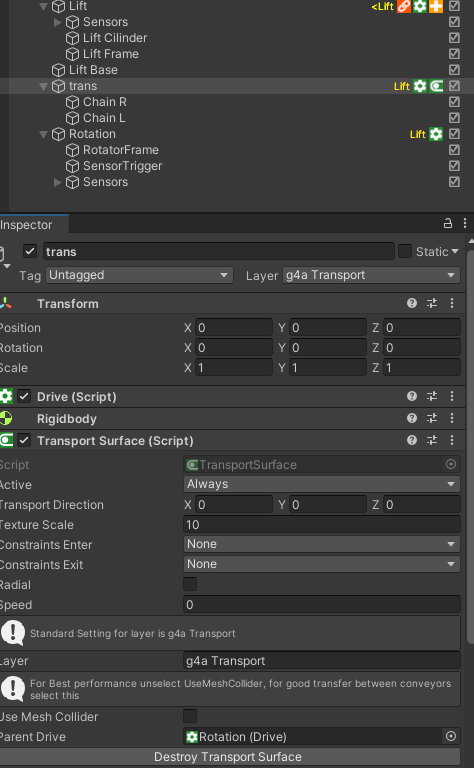Enable the Radial checkbox
474x768 pixels.
pos(190,584)
